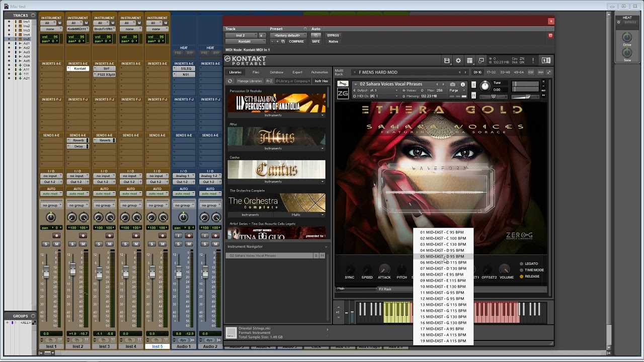Toggle the BYPASS button in plugin header
Screen dimensions: 644x362
click(333, 35)
